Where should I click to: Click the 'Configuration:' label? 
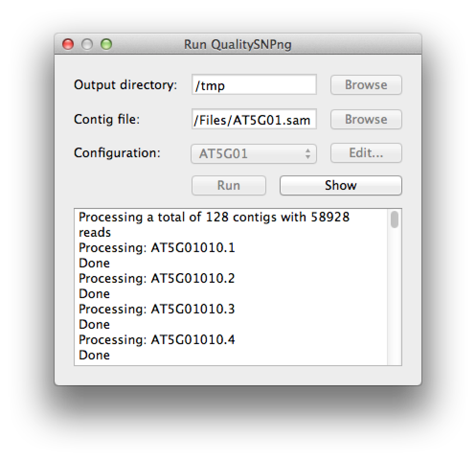[117, 153]
